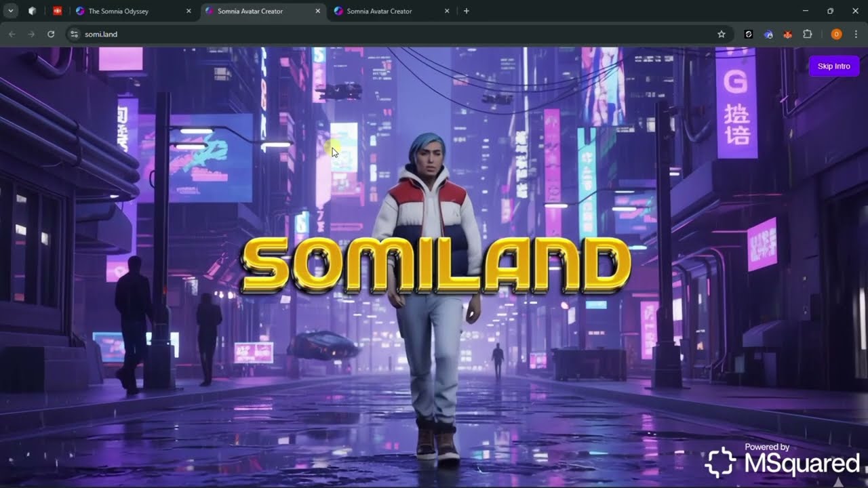Switch to the pinned white cube tab
Viewport: 868px width, 488px height.
coord(32,11)
